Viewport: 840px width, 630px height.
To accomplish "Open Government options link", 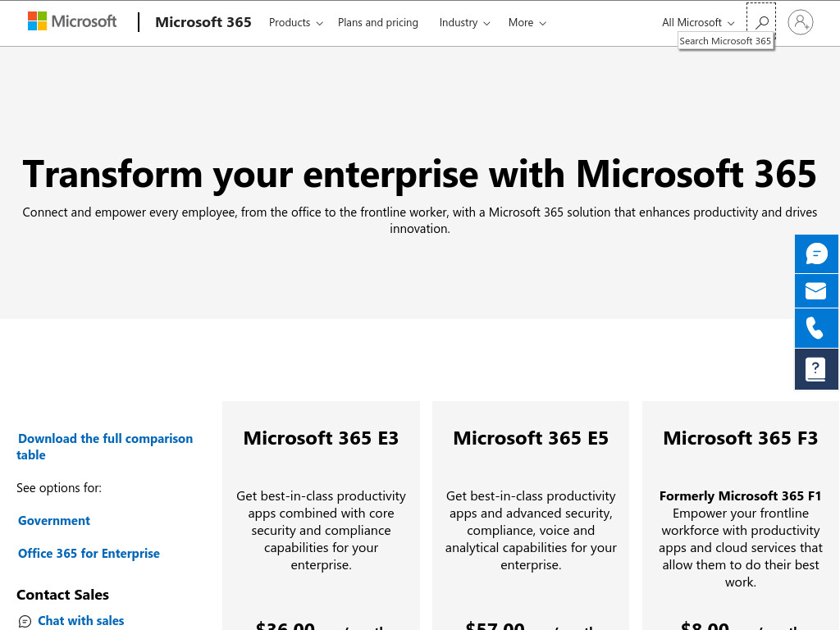I will tap(54, 521).
